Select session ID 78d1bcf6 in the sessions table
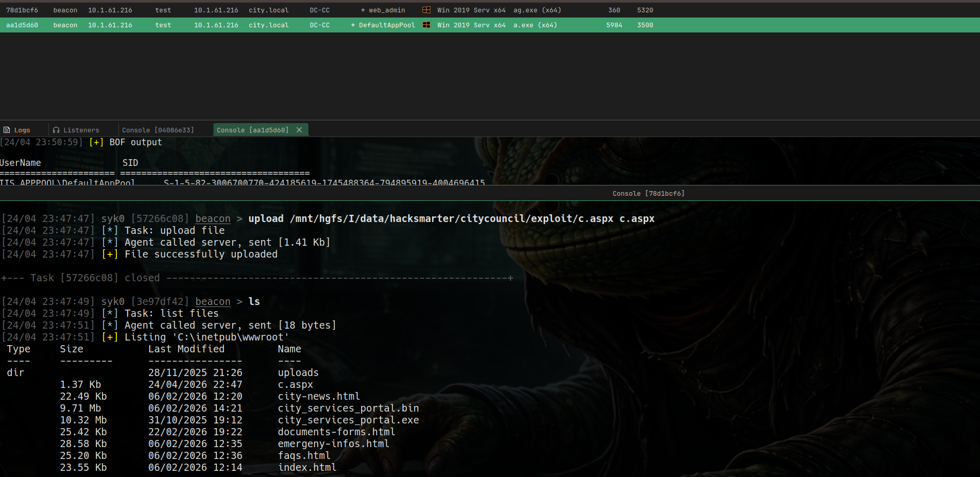980x477 pixels. (x=22, y=10)
